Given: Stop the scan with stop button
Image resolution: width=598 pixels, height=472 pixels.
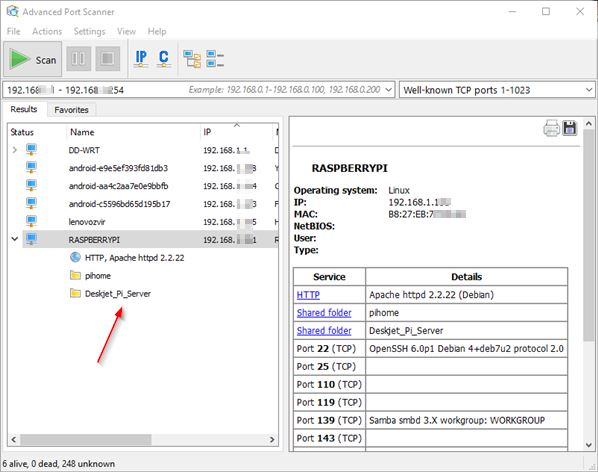Looking at the screenshot, I should (x=108, y=59).
